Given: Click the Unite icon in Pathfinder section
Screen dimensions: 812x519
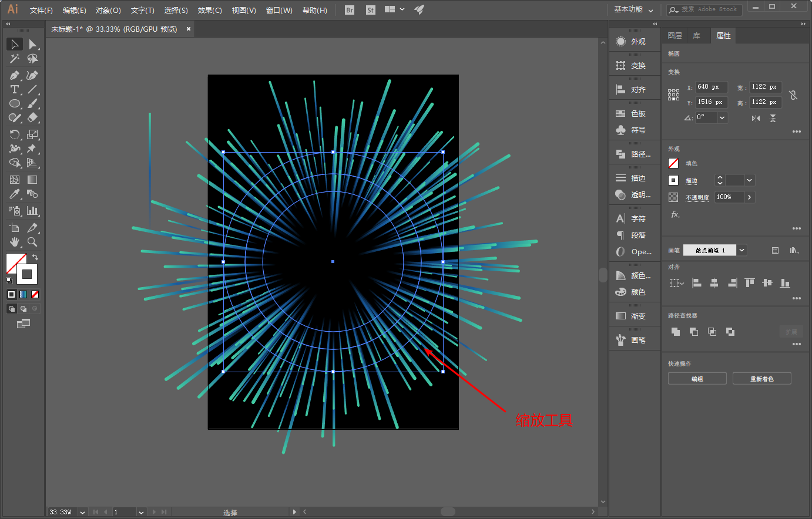Looking at the screenshot, I should click(x=676, y=332).
